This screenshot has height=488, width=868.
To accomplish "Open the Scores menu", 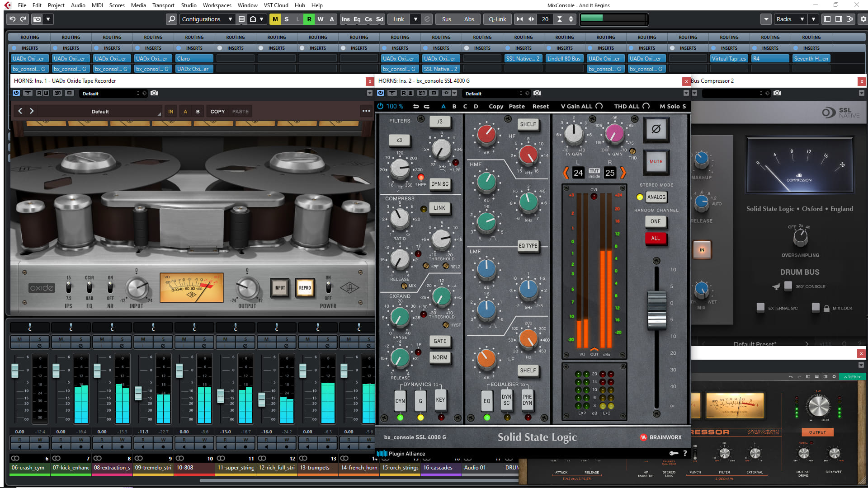I will point(117,5).
